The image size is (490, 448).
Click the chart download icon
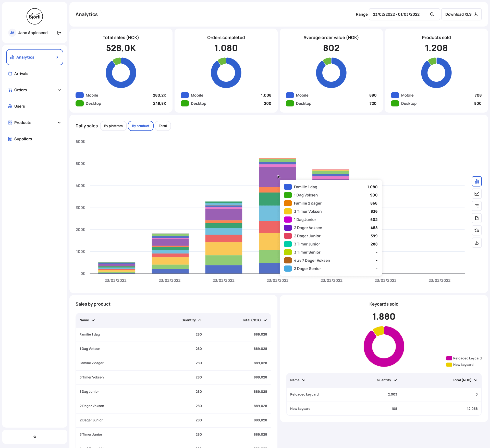(x=476, y=243)
